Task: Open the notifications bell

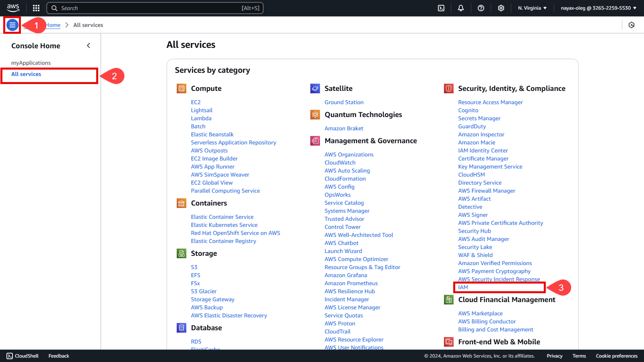Action: (461, 8)
